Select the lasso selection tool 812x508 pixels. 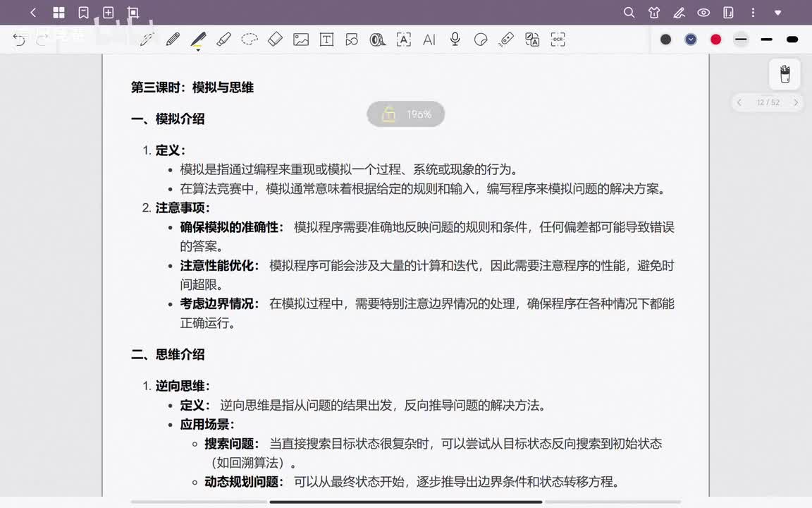pos(249,40)
